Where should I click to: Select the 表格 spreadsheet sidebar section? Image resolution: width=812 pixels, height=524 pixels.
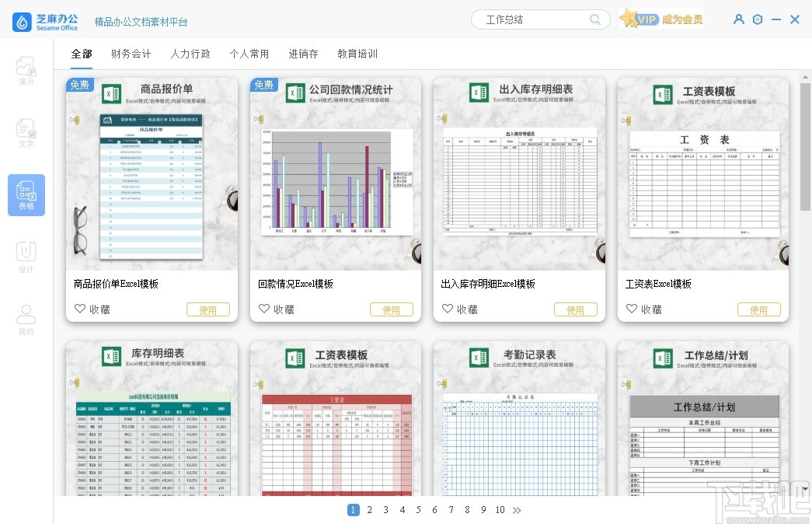26,195
